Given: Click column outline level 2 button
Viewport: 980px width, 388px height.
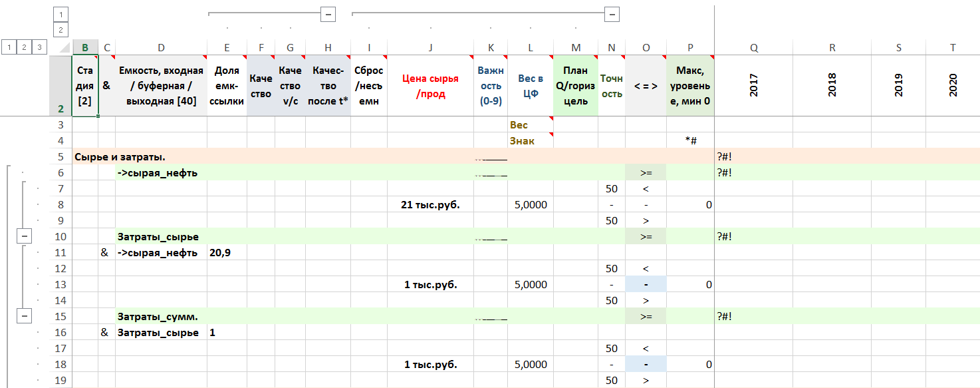Looking at the screenshot, I should click(x=61, y=29).
